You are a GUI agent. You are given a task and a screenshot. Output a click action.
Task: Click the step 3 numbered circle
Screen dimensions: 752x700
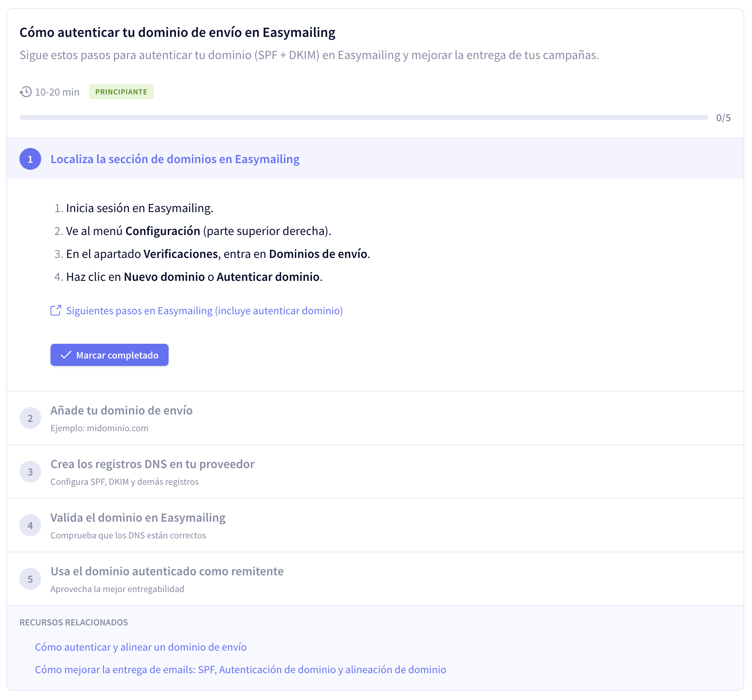(30, 472)
